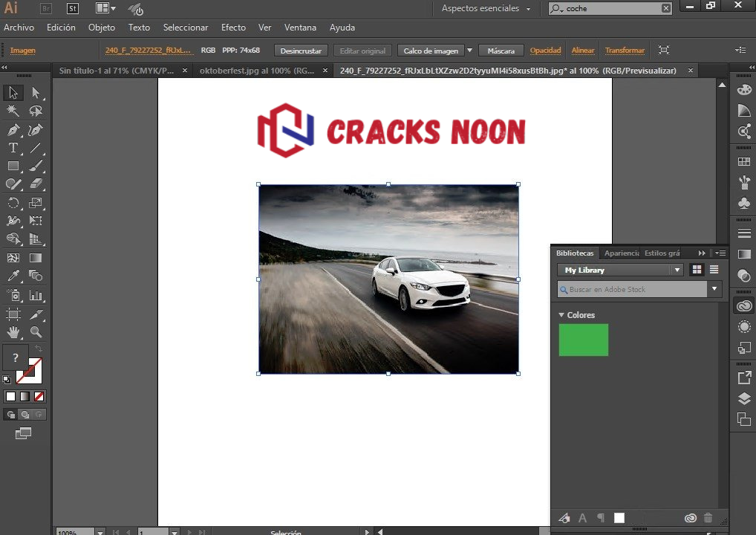Select the Pen tool
This screenshot has height=535, width=756.
(13, 129)
